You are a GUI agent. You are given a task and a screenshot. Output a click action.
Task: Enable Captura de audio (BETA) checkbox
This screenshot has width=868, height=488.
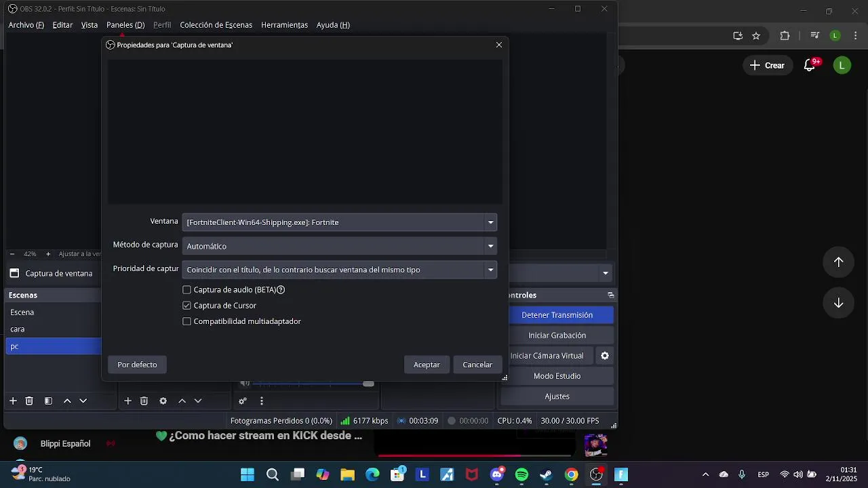186,289
